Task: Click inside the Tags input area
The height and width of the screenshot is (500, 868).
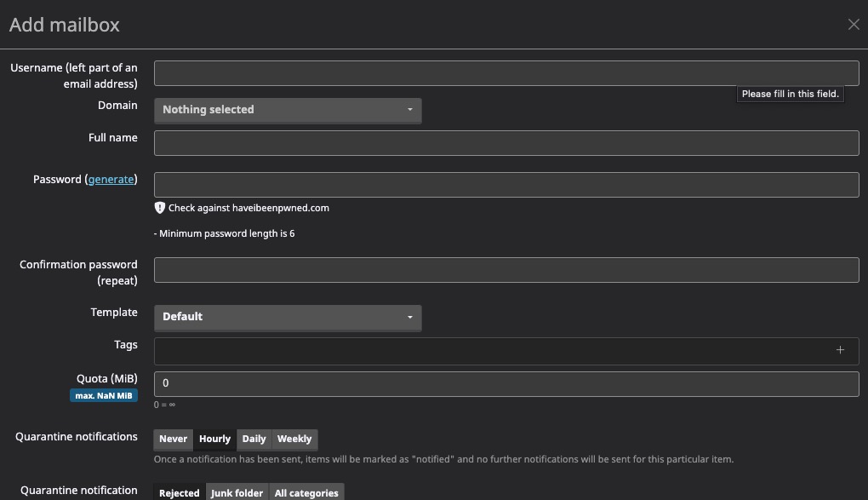Action: [477, 349]
